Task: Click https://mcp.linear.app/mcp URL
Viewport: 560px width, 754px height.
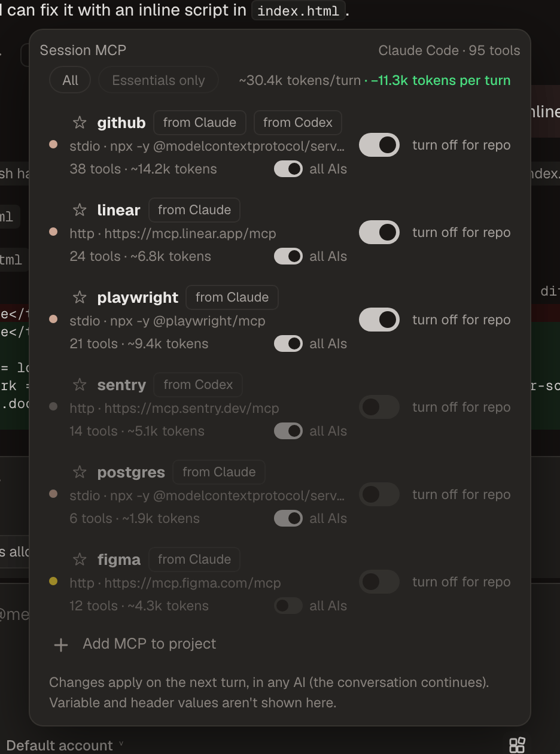Action: tap(190, 233)
